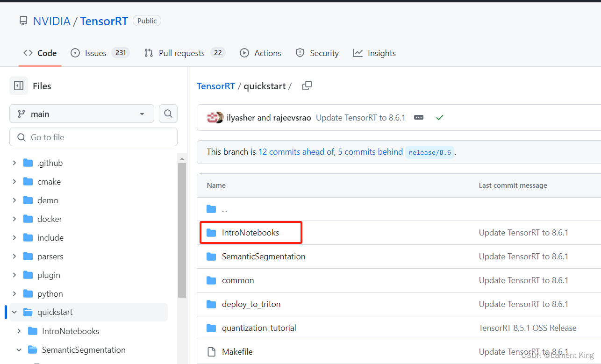Click folder icon next to deploy_to_triton
The image size is (601, 364).
coord(211,304)
